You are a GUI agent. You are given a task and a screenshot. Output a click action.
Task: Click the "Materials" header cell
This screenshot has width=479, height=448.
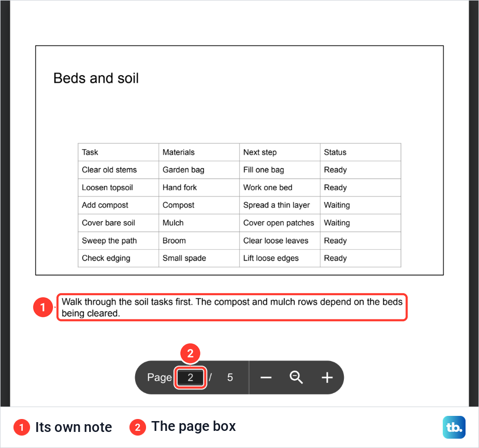click(x=199, y=152)
